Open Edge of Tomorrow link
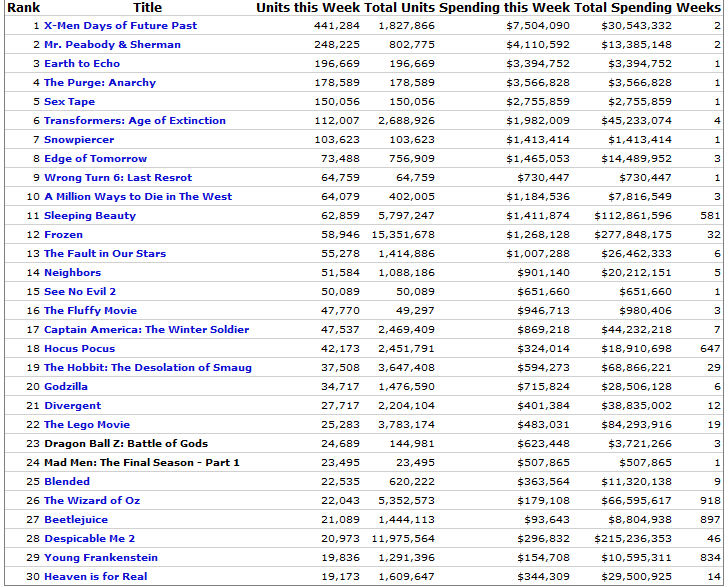This screenshot has width=727, height=588. click(x=95, y=159)
